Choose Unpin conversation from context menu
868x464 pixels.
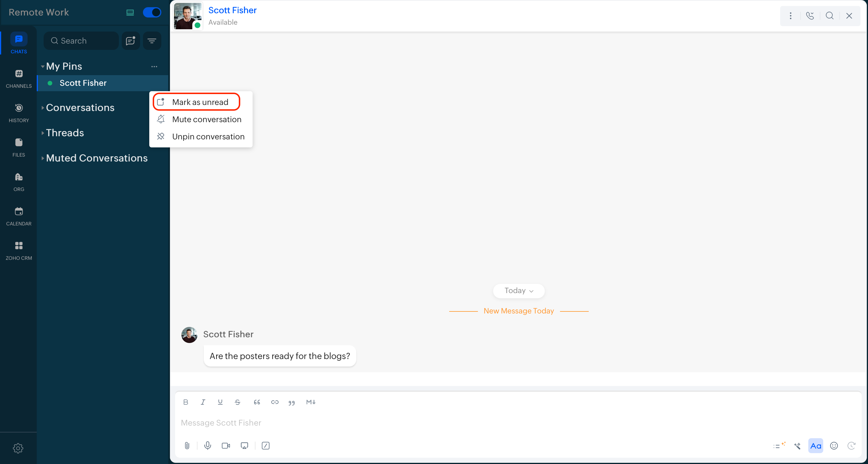(x=208, y=137)
